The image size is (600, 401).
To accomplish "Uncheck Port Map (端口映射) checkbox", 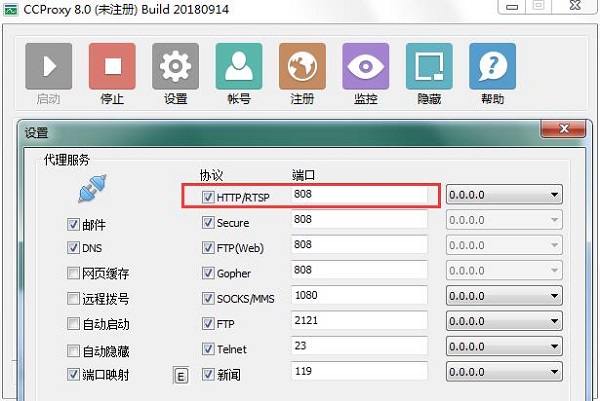I will 73,374.
